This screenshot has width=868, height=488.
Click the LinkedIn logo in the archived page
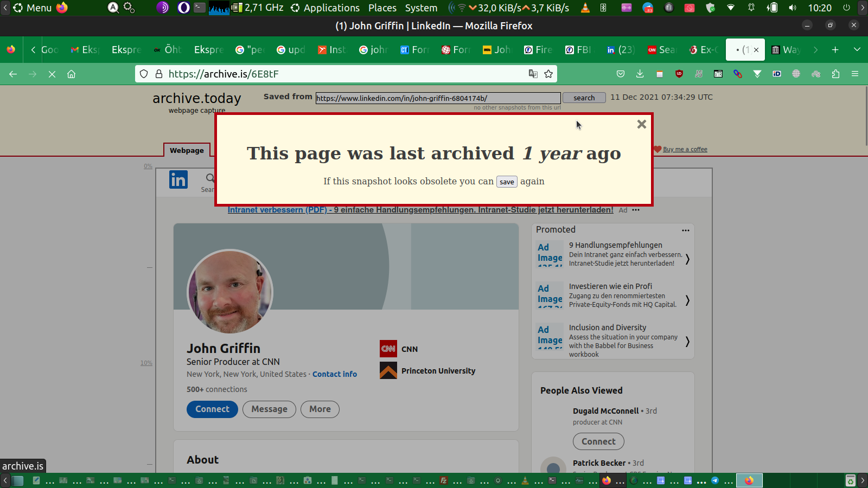178,179
